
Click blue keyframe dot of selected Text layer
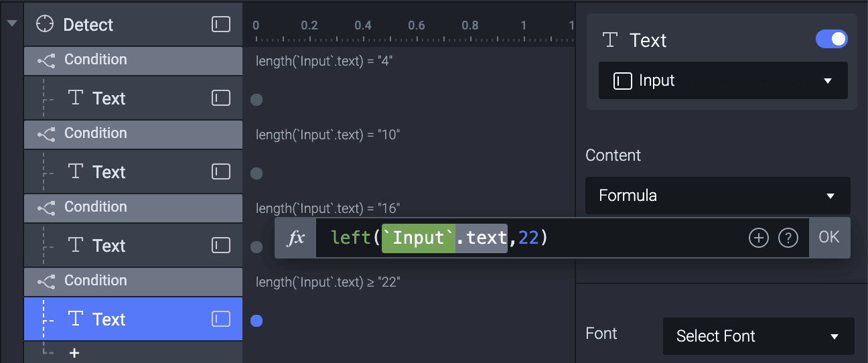coord(256,321)
